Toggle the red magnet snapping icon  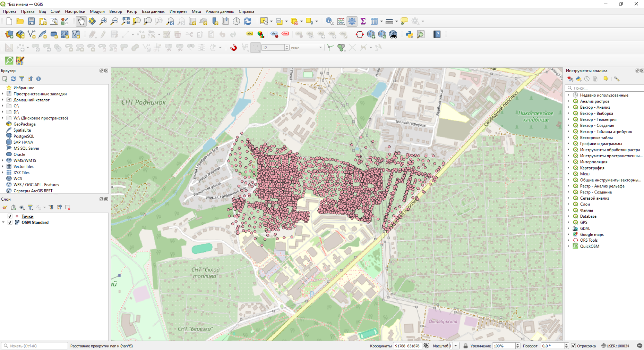point(233,48)
